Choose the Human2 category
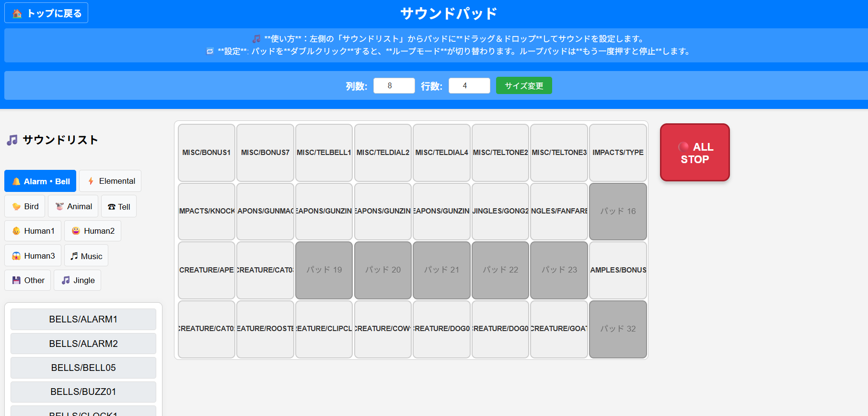 pyautogui.click(x=93, y=231)
